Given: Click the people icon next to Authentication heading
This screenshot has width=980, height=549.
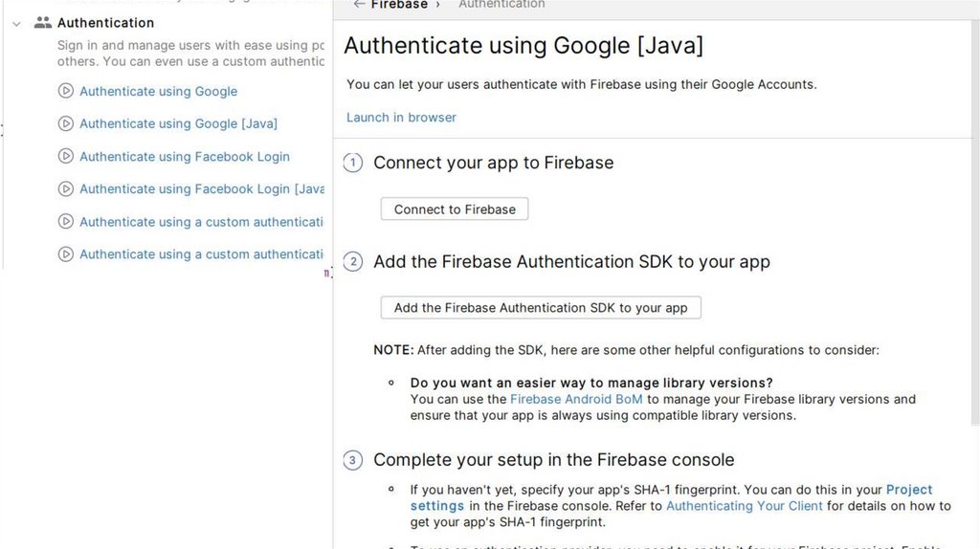Looking at the screenshot, I should coord(43,23).
